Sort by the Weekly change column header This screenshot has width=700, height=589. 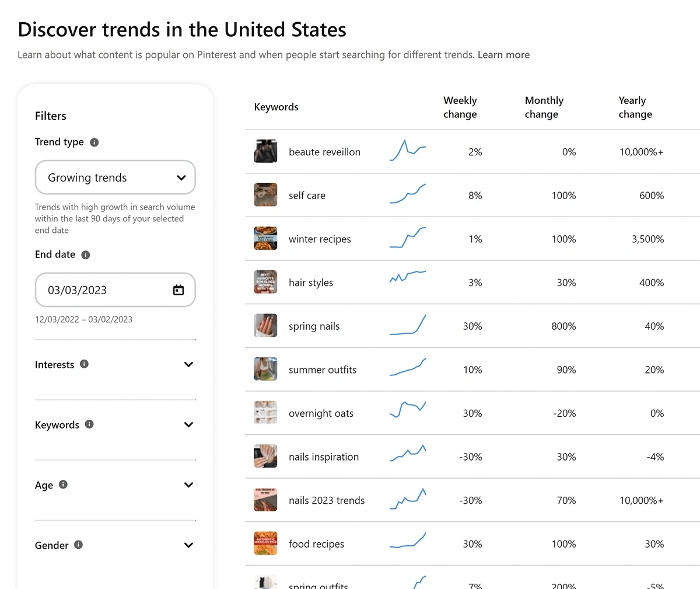460,107
